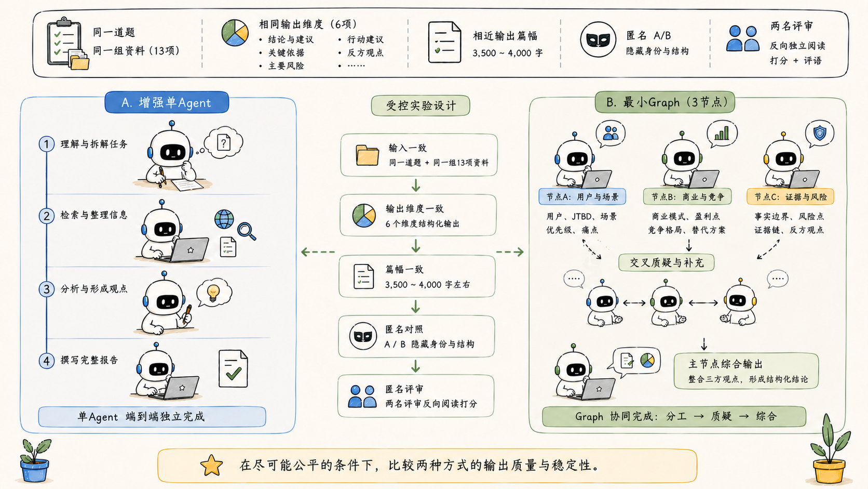The image size is (868, 489).
Task: Click the document icon in 篇幅一致 card
Action: (363, 276)
